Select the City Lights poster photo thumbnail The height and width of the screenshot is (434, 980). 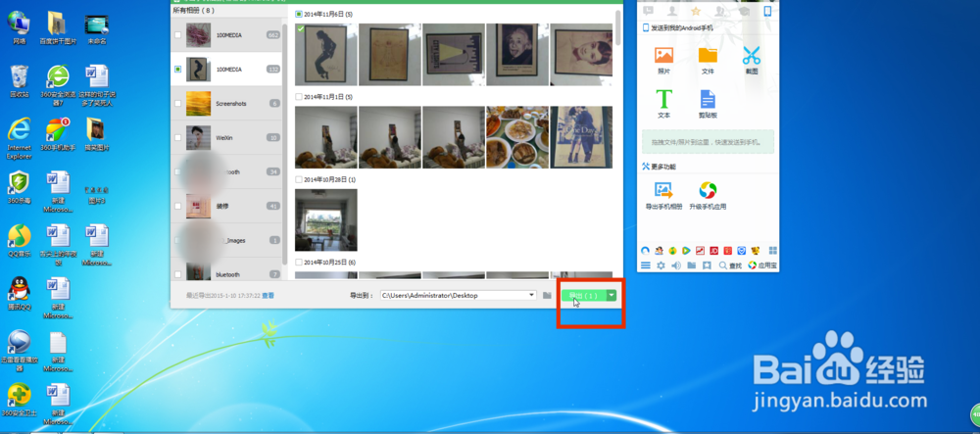(454, 54)
